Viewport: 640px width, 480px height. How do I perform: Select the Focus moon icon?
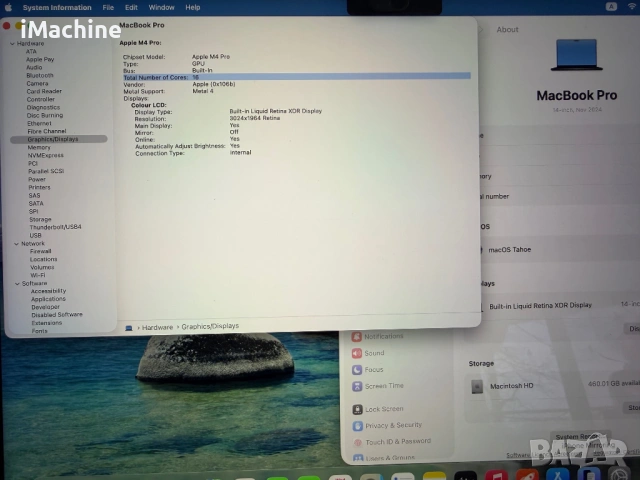click(x=357, y=370)
